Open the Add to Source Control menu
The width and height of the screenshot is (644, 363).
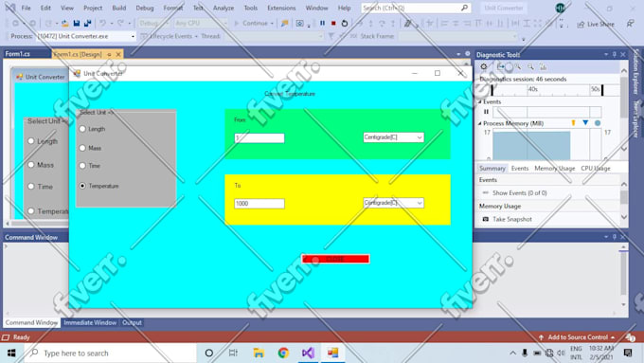coord(578,337)
